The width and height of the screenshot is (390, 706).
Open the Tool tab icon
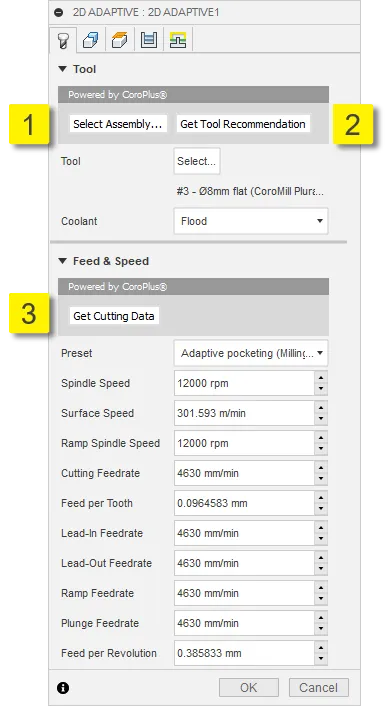coord(63,40)
